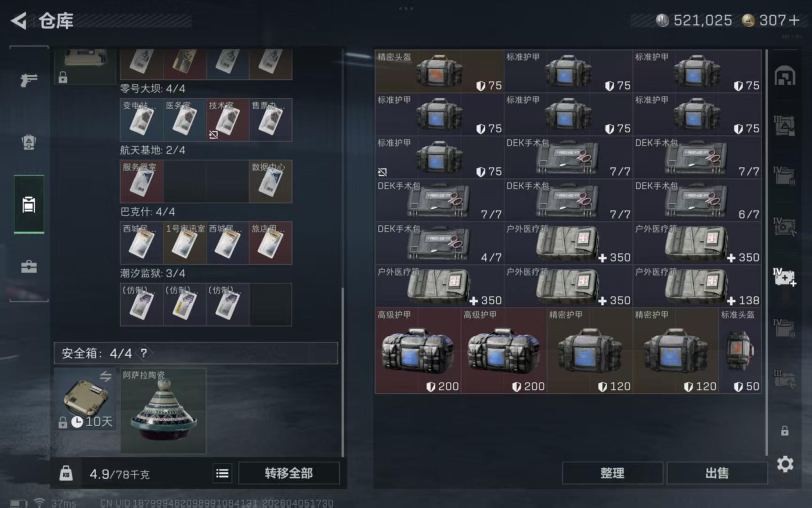Click the 出售 sell button
The image size is (812, 508).
pos(717,473)
